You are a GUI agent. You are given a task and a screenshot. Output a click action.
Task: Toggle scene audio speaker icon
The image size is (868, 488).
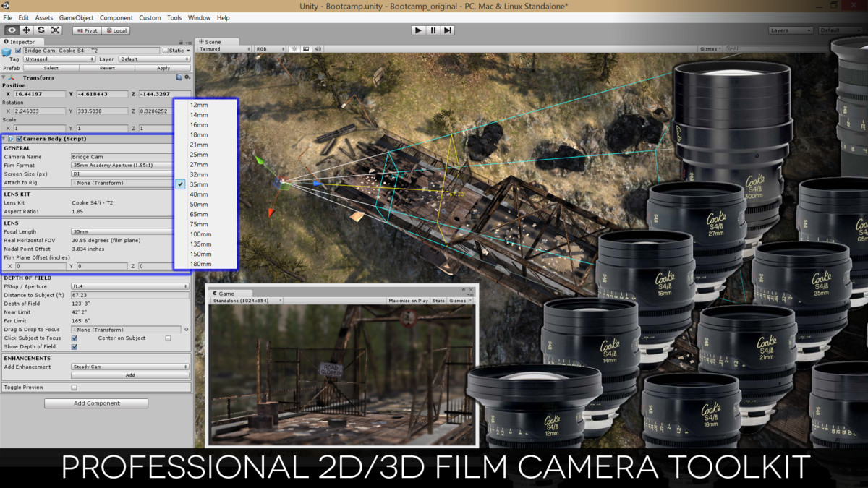pos(318,49)
